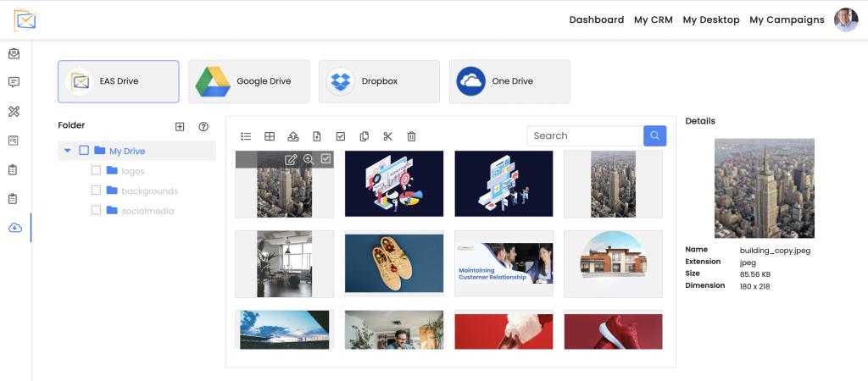Open the user profile avatar menu

[845, 19]
